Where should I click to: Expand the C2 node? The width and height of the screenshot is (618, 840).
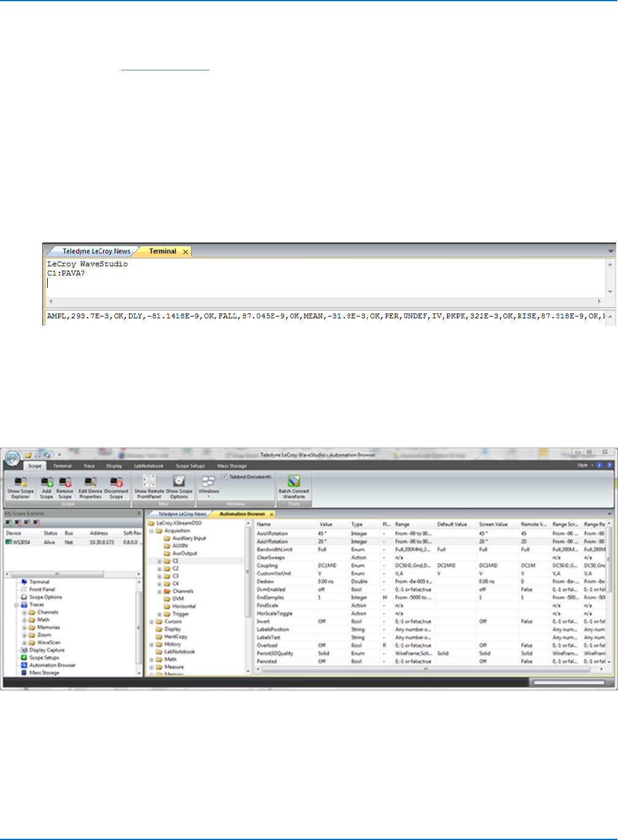click(159, 569)
